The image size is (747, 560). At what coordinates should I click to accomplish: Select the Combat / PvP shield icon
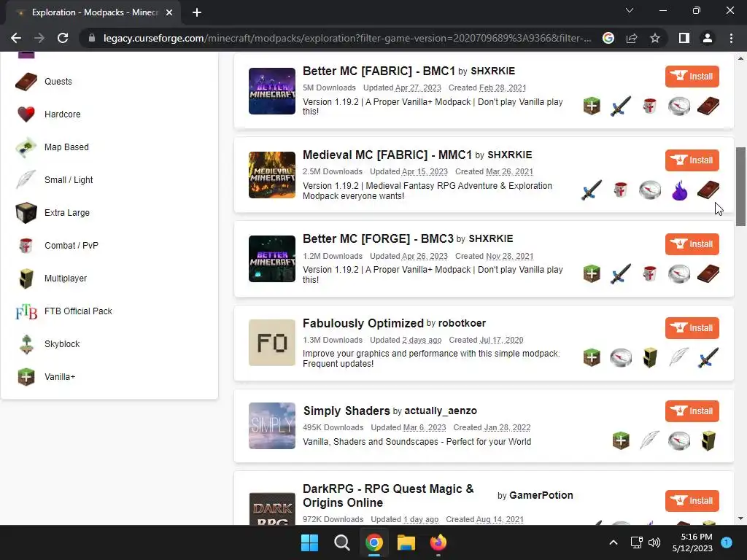(x=26, y=246)
